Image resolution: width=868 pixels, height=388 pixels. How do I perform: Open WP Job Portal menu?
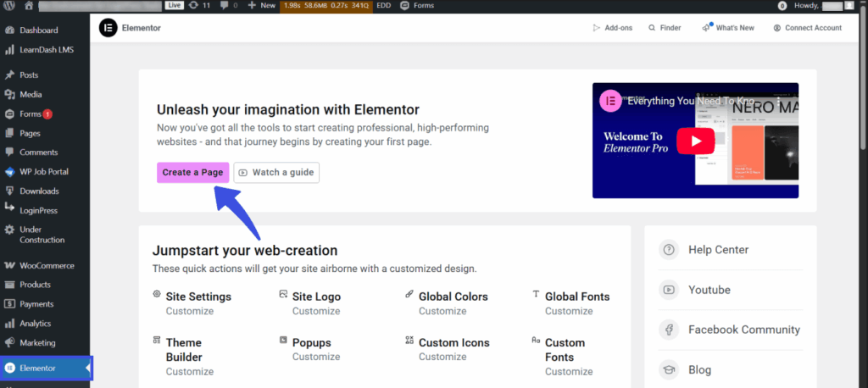pyautogui.click(x=45, y=172)
